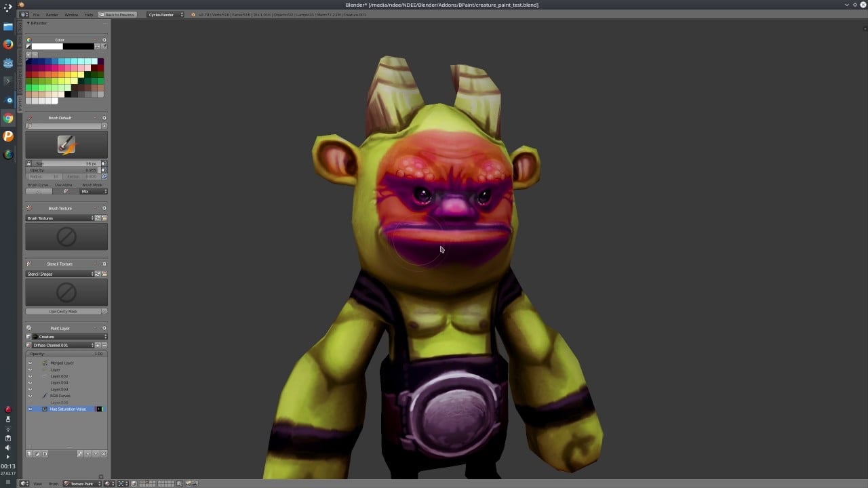Hide the Merged Layer
The image size is (868, 488).
30,363
